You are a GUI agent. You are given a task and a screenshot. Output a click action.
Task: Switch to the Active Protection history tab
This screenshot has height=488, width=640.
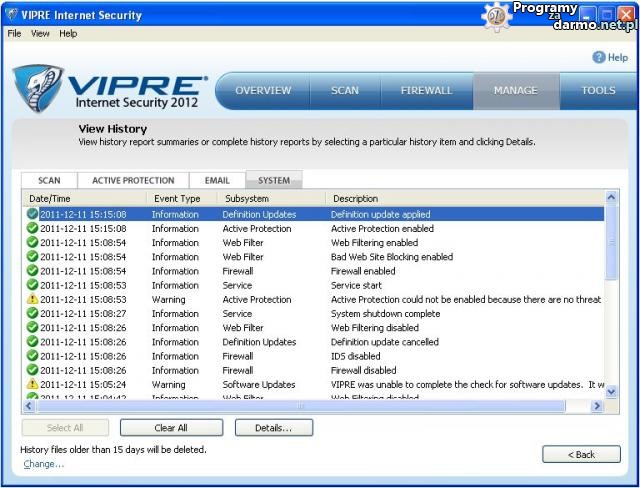point(133,181)
